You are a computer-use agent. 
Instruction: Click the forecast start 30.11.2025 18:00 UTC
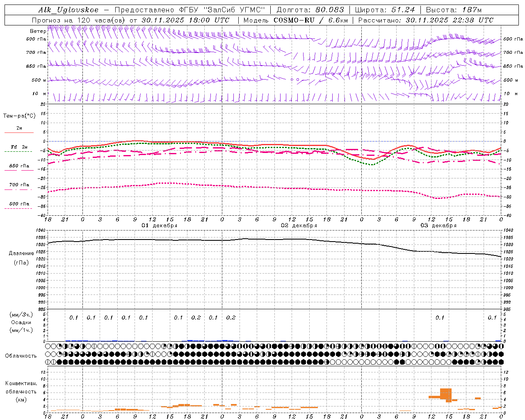[186, 20]
